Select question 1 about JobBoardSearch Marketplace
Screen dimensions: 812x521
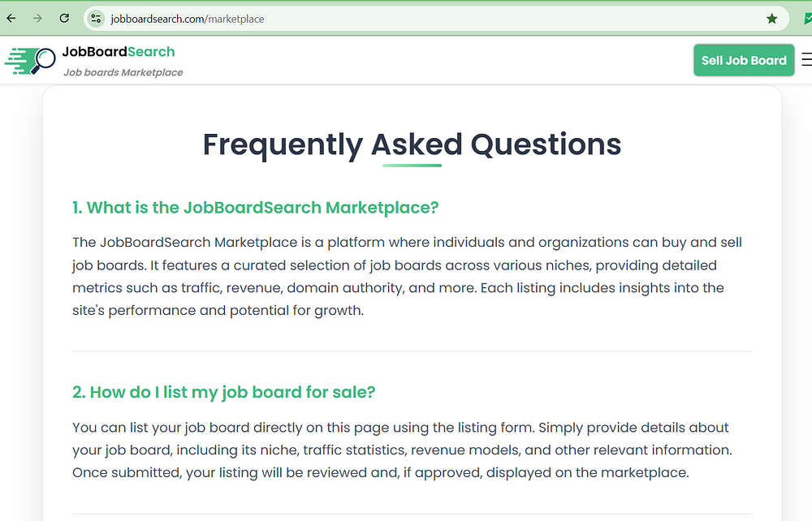point(255,208)
